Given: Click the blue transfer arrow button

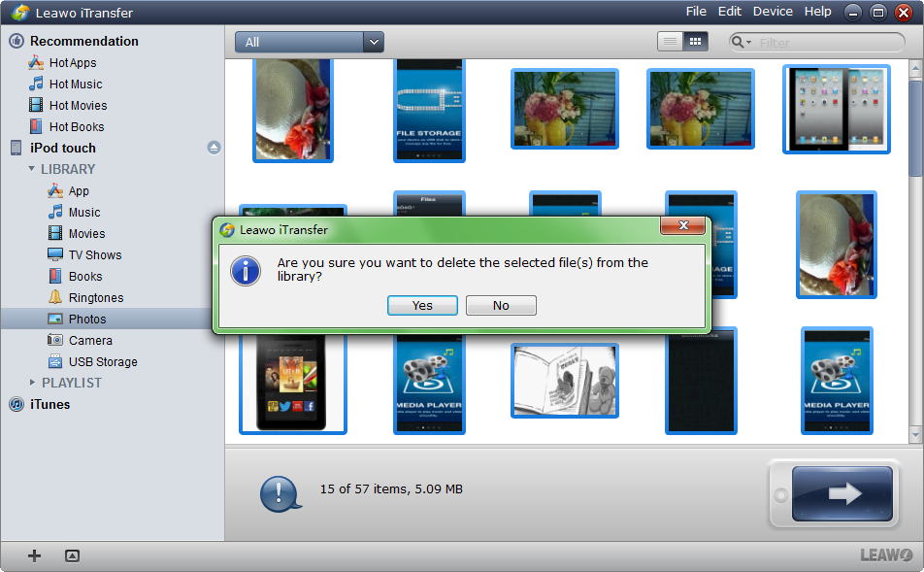Looking at the screenshot, I should [x=842, y=494].
